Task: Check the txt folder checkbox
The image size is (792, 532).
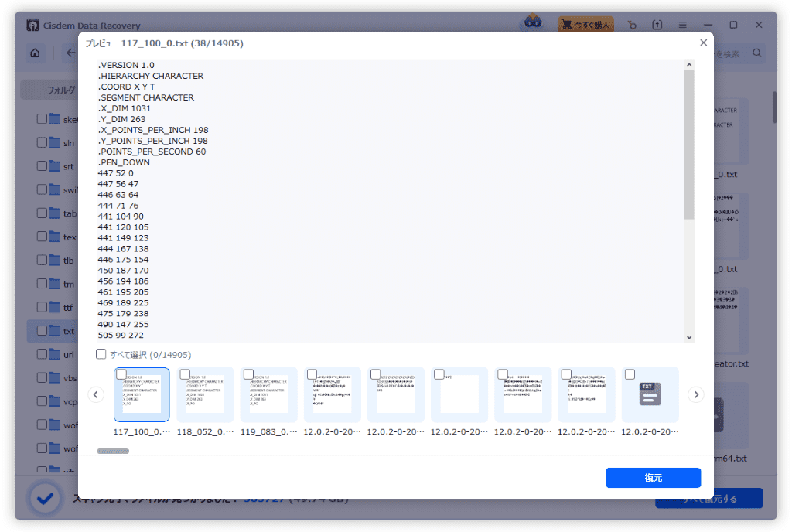Action: pyautogui.click(x=41, y=330)
